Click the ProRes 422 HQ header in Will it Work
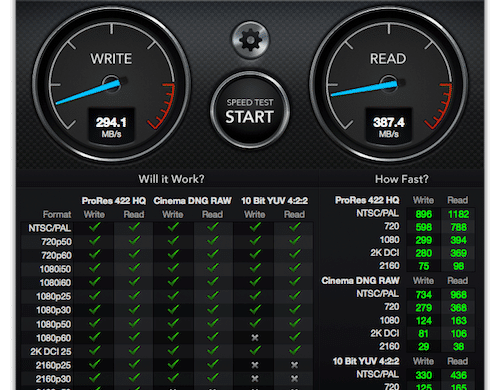 click(114, 201)
